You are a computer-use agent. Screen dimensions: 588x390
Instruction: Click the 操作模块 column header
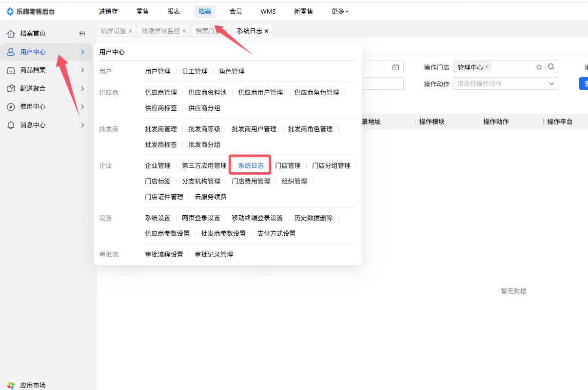pos(432,122)
